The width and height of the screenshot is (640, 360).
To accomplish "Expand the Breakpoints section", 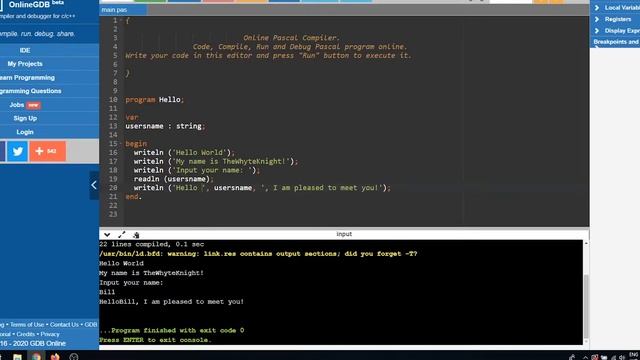I will [615, 42].
